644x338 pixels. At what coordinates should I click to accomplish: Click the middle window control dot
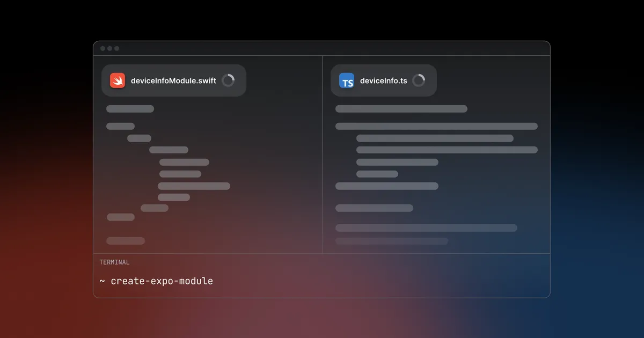point(110,48)
